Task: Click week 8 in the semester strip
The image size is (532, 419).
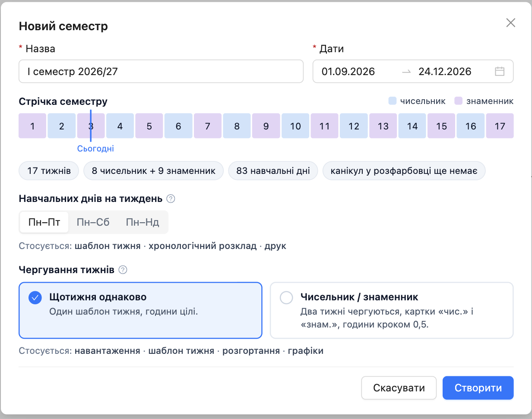Action: [x=237, y=126]
